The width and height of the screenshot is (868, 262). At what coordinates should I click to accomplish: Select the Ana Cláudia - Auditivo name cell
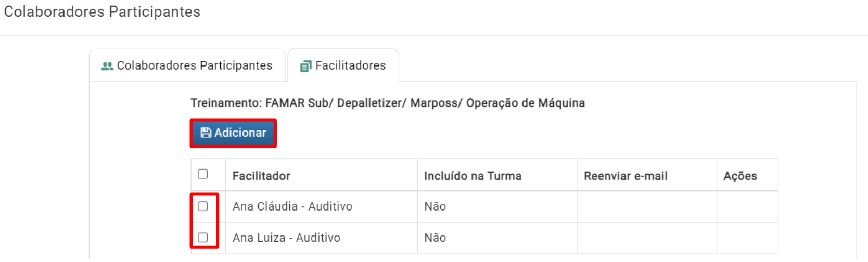[322, 206]
